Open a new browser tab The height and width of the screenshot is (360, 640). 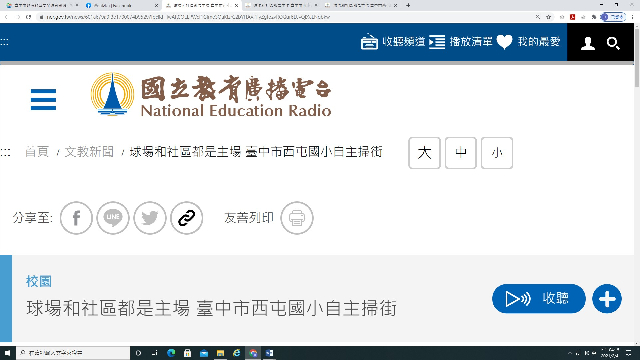(x=408, y=5)
